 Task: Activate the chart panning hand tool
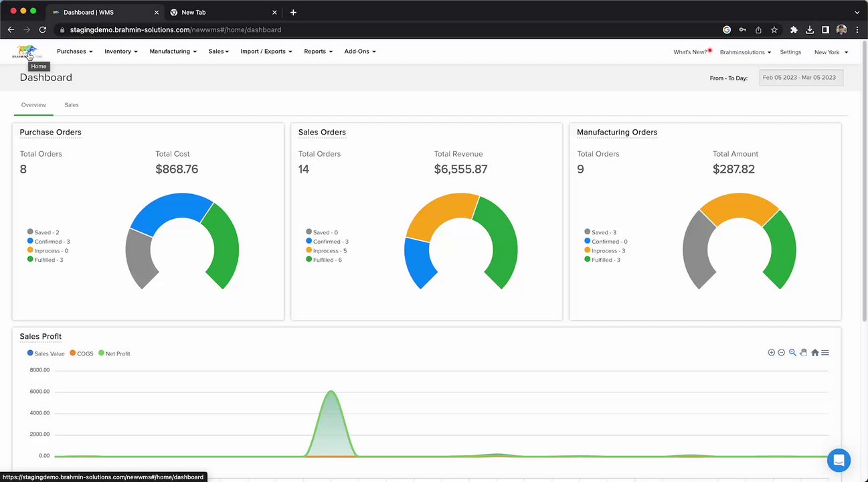[804, 353]
